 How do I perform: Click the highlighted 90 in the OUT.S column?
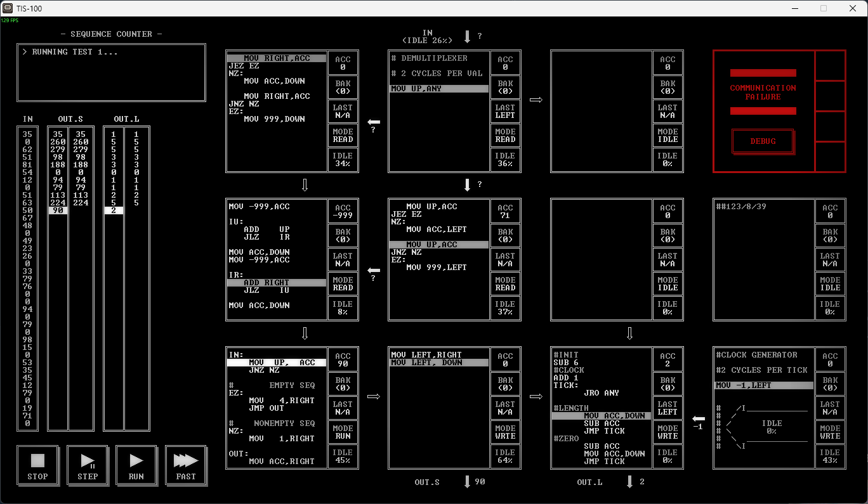(x=58, y=210)
